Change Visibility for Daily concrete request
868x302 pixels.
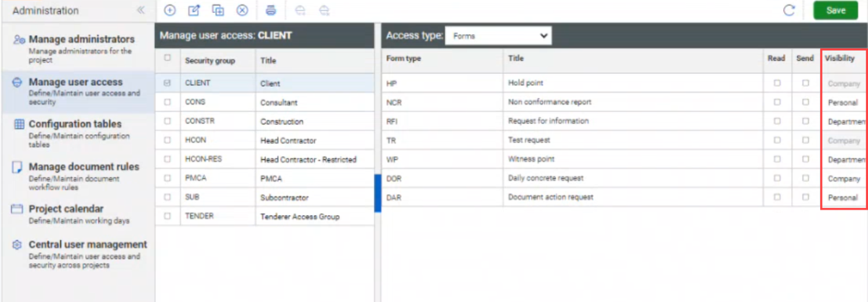point(843,178)
